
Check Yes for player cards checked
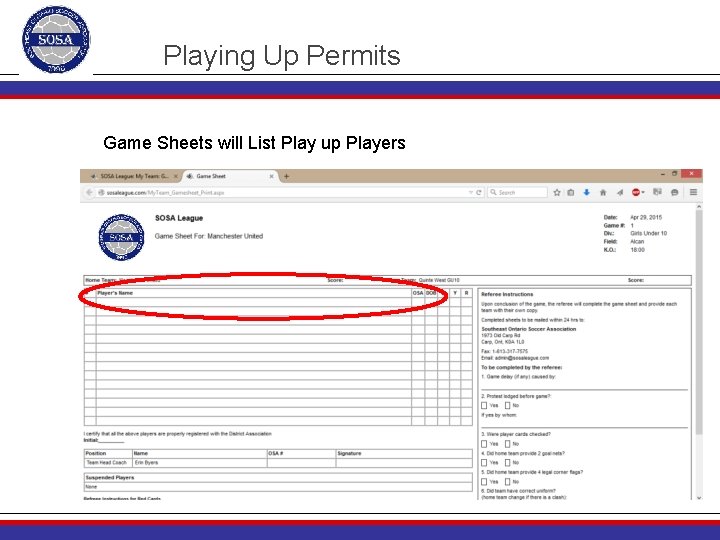484,444
